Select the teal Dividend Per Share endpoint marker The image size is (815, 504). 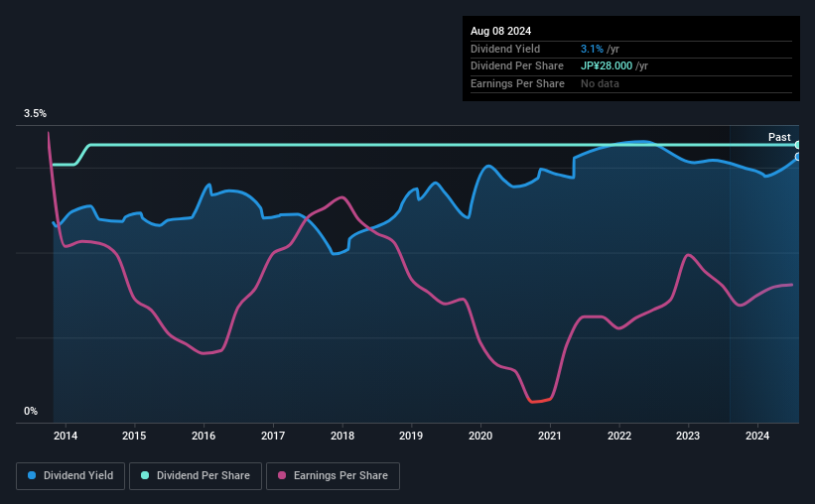click(797, 145)
